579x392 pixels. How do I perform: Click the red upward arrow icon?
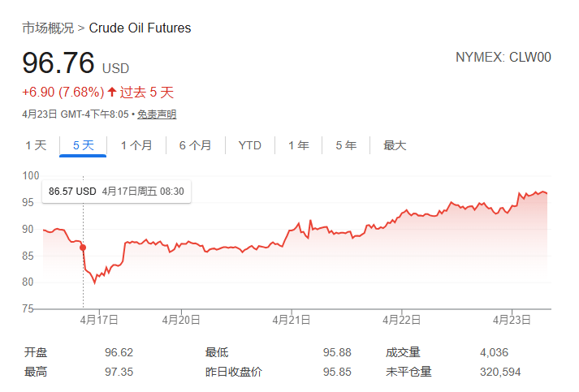[x=112, y=92]
